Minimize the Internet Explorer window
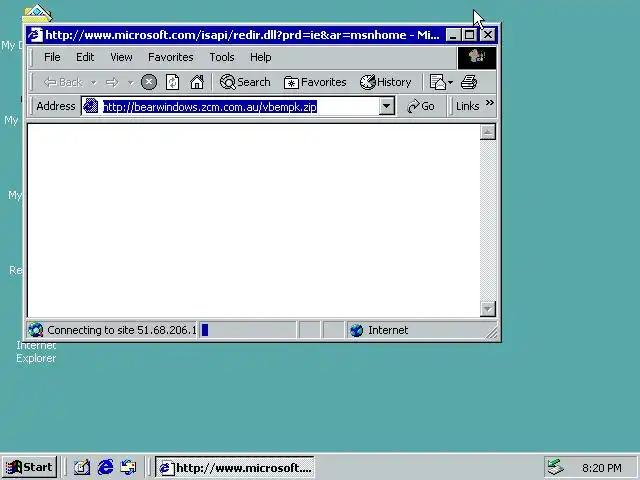Screen dimensions: 640x480 453,36
